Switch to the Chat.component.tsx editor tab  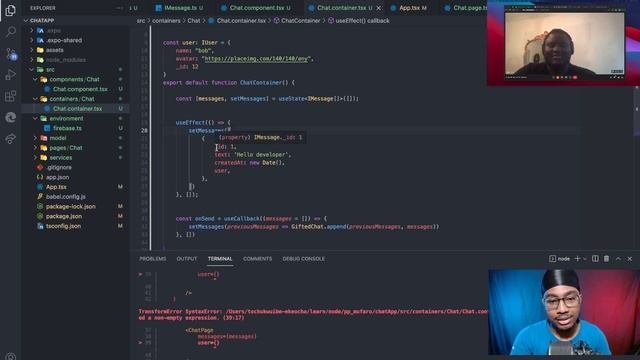coord(256,8)
